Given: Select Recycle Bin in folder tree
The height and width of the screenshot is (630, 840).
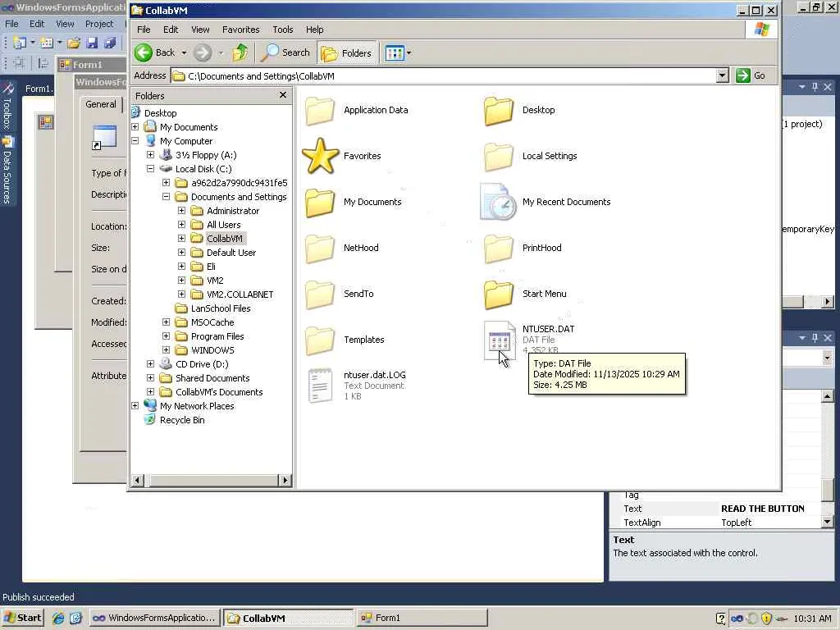Looking at the screenshot, I should point(181,420).
